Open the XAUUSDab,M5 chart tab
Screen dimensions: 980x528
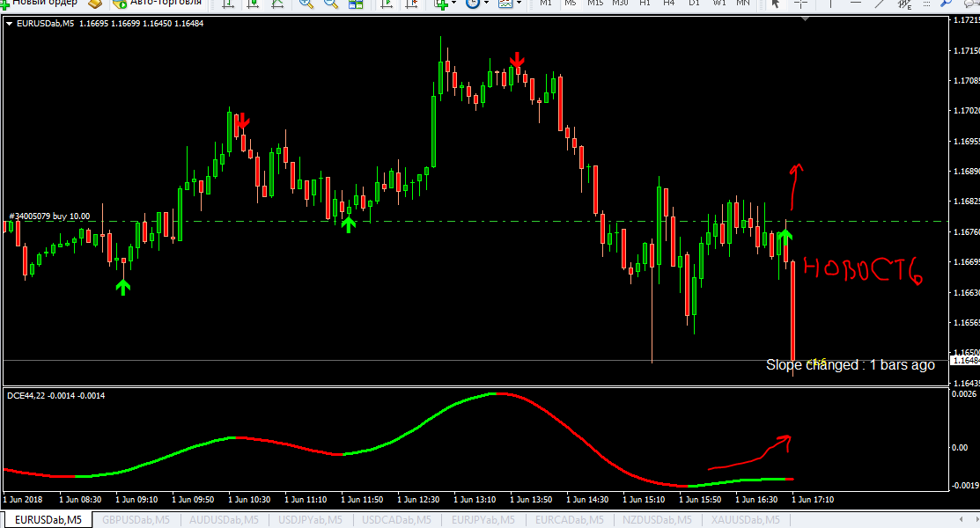745,520
